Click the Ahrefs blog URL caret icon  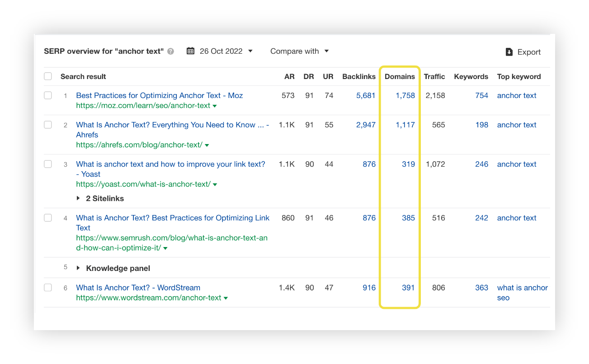(207, 145)
